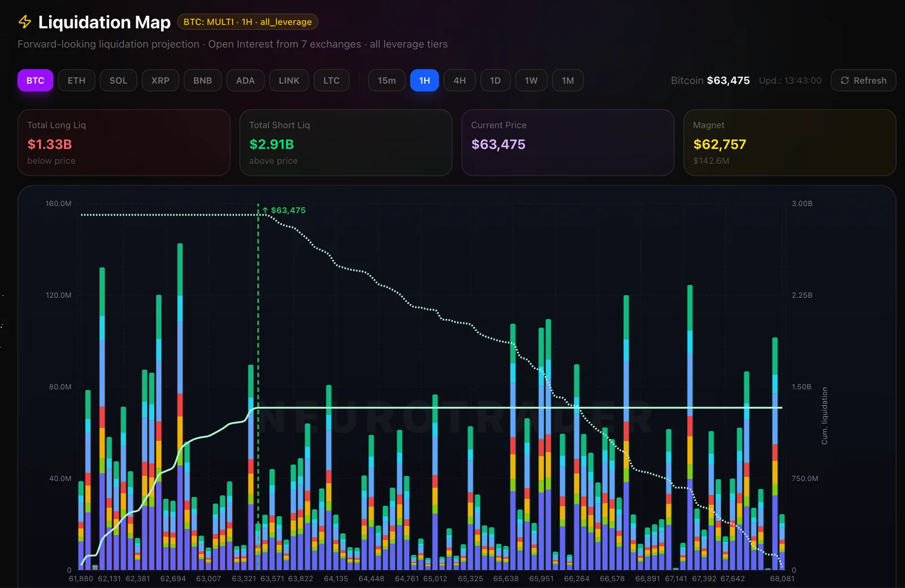
Task: Click the 40.0M left axis label
Action: click(x=60, y=478)
